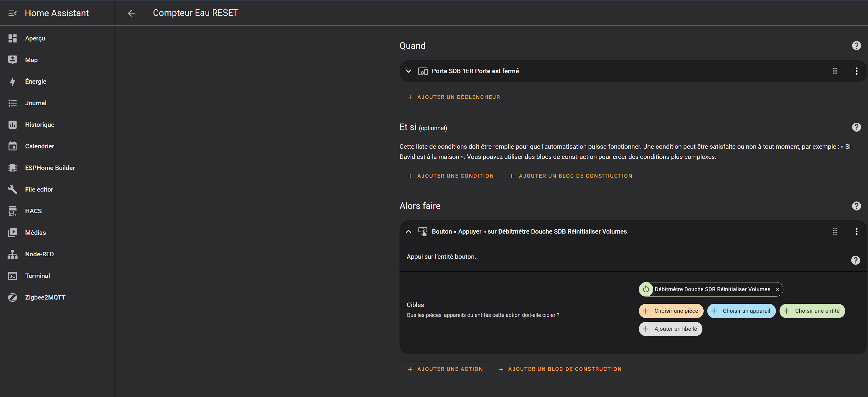Grab drag handle of Bouton Appuyer action
Image resolution: width=868 pixels, height=397 pixels.
tap(835, 231)
